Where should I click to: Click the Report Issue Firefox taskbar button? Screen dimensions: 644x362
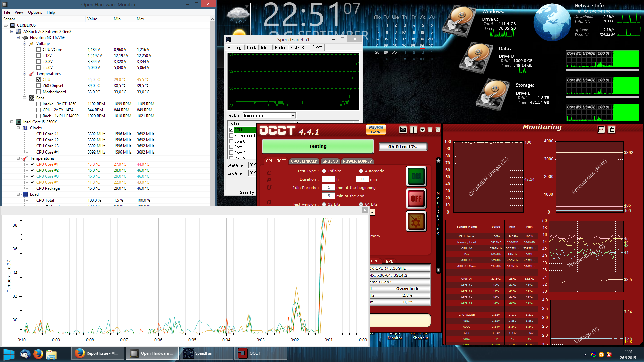[98, 353]
